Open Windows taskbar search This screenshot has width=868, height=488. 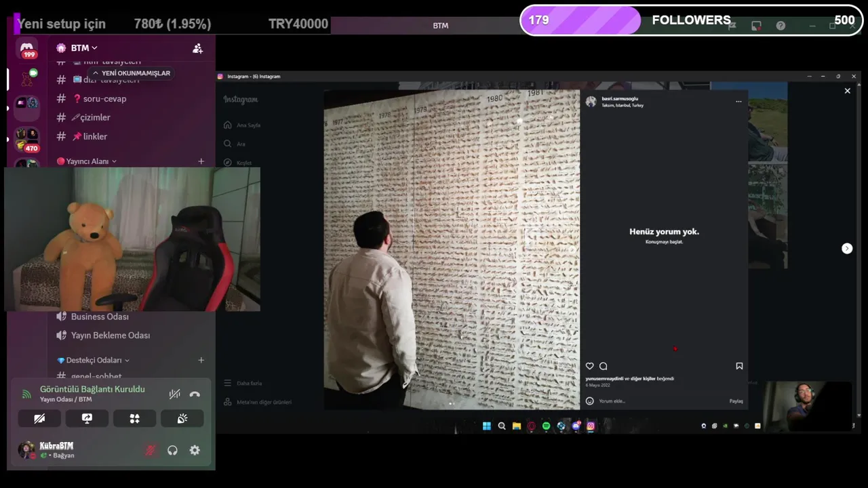click(x=502, y=426)
